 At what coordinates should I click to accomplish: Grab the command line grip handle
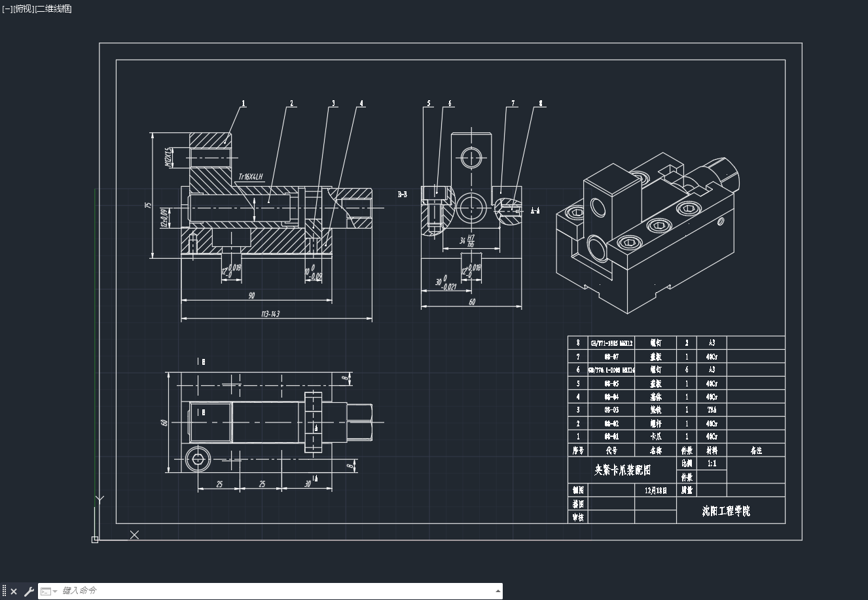click(x=5, y=591)
